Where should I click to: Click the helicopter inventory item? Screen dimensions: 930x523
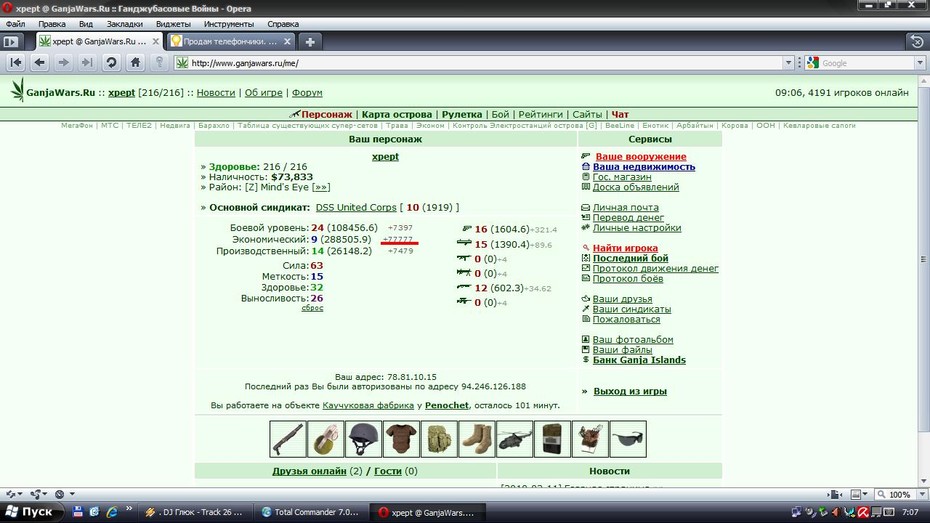515,439
